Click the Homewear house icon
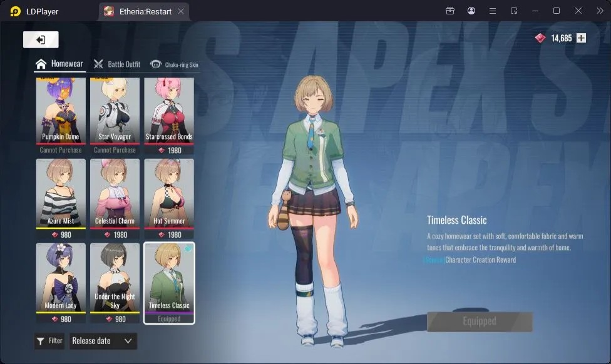Viewport: 611px width, 364px height. tap(41, 64)
